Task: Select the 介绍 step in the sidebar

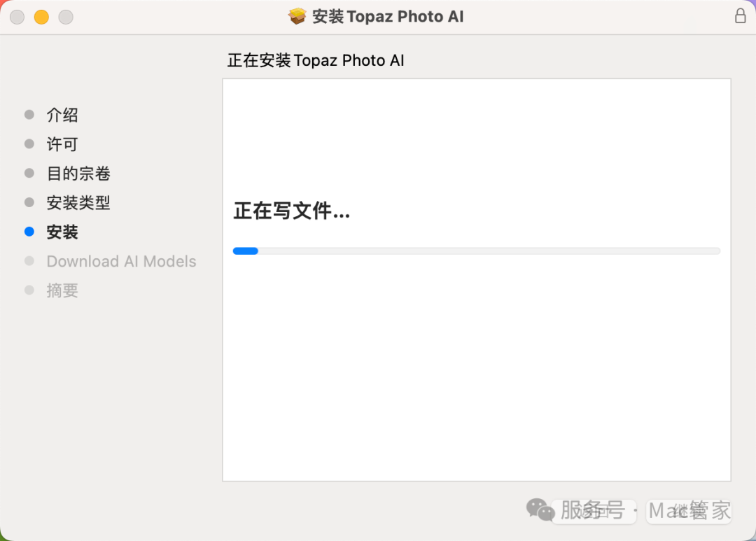Action: click(x=62, y=115)
